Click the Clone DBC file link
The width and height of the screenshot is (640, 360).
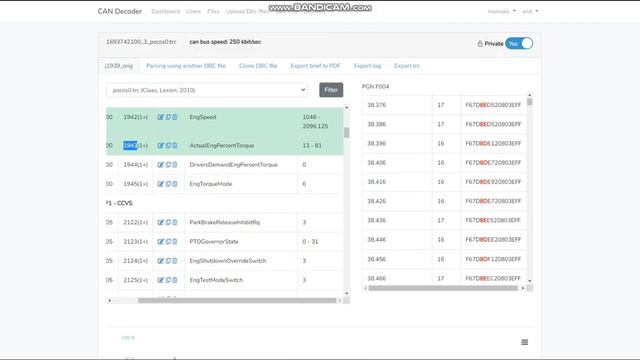click(x=258, y=66)
